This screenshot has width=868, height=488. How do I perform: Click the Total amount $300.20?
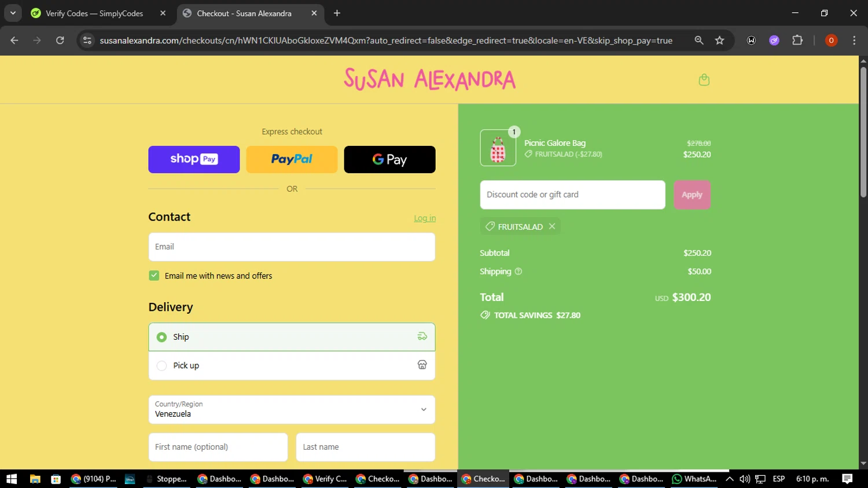click(691, 298)
